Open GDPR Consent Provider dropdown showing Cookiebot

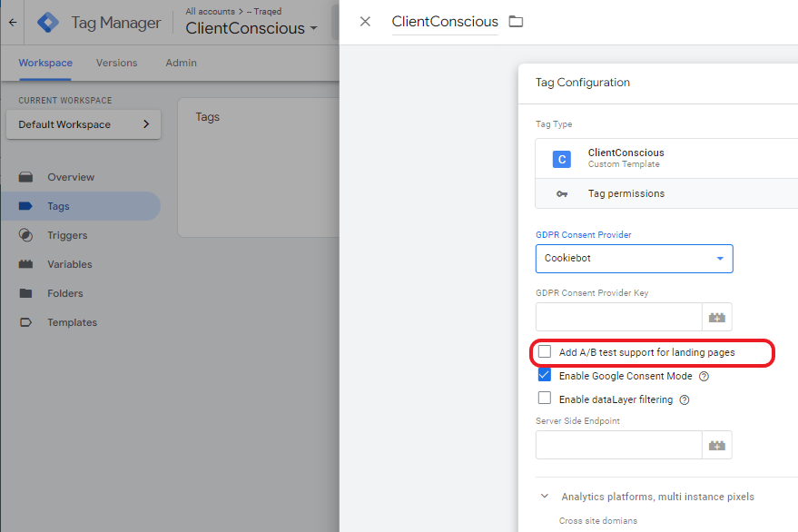point(634,259)
